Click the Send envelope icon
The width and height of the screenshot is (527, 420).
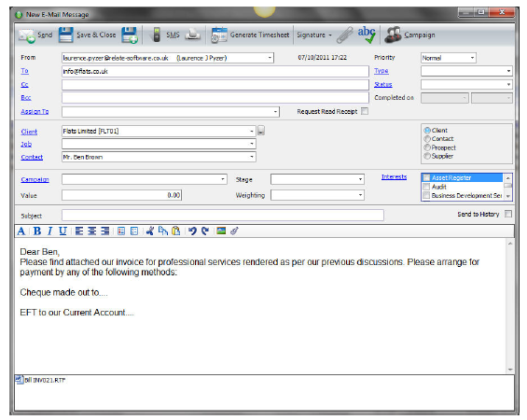(26, 35)
